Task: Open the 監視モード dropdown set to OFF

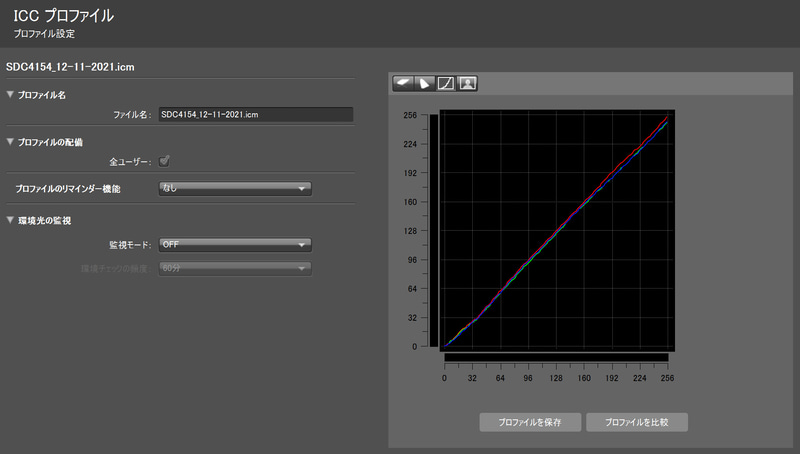Action: (x=235, y=245)
